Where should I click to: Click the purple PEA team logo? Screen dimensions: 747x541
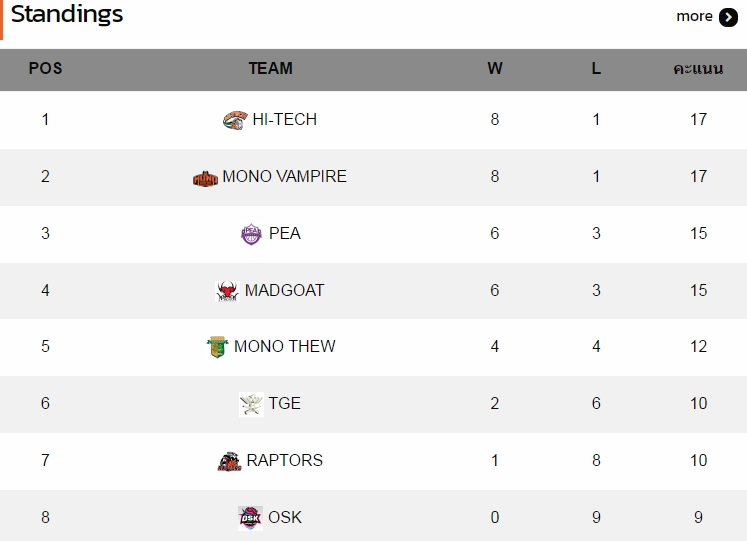pos(251,234)
